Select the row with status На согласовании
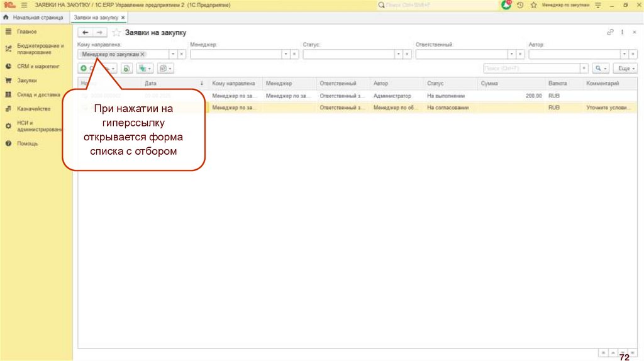Screen dimensions: 644x361 [x=445, y=108]
